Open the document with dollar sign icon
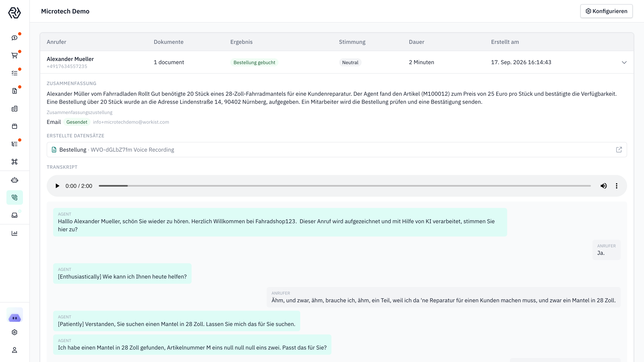 coord(14,91)
